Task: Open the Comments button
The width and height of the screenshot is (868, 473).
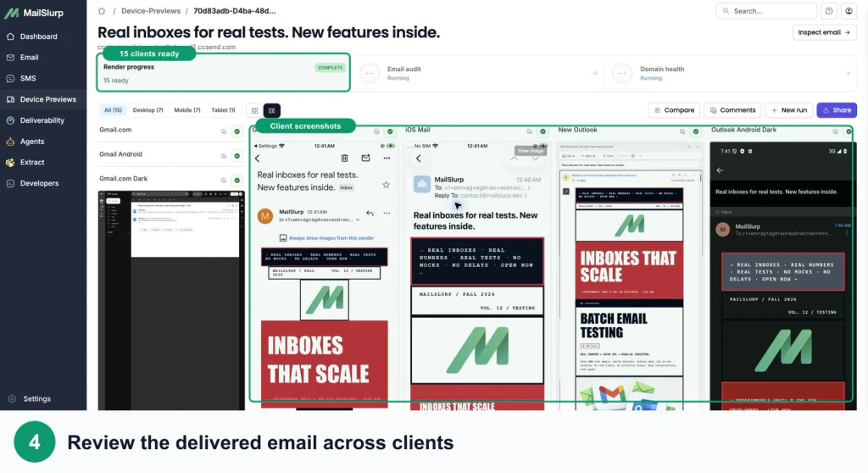Action: 733,111
